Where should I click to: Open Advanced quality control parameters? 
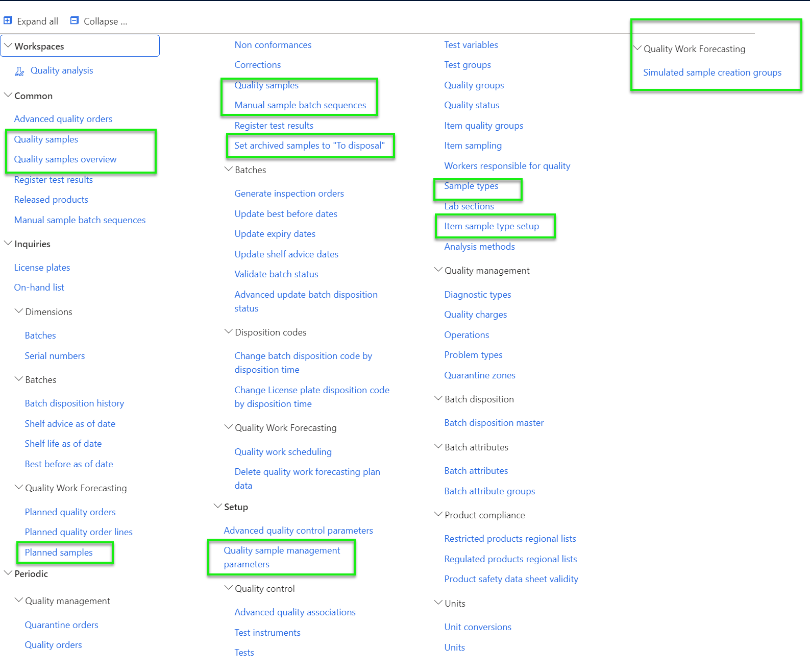click(x=299, y=531)
